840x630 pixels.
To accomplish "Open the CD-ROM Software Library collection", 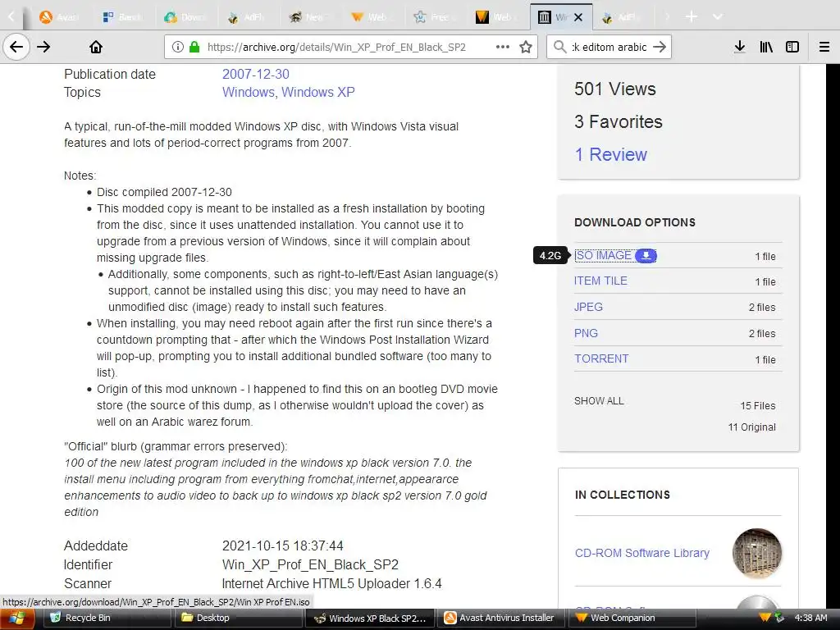I will click(x=641, y=553).
